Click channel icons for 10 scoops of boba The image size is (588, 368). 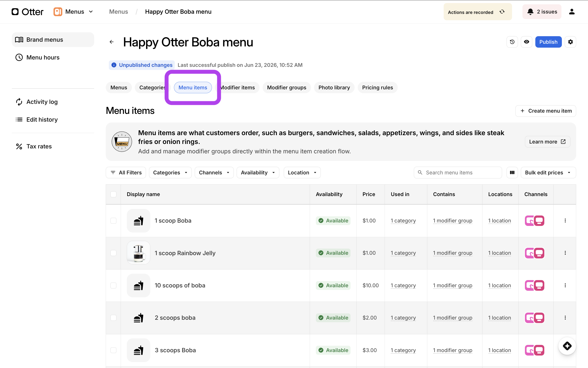click(x=535, y=285)
